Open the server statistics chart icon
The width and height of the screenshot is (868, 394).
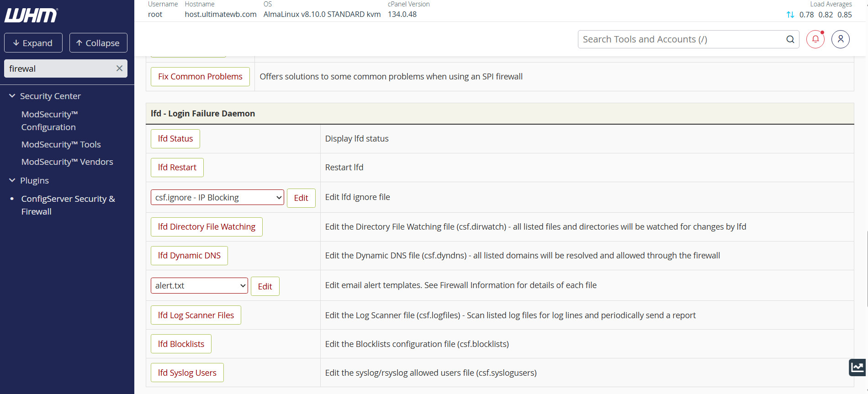(857, 367)
